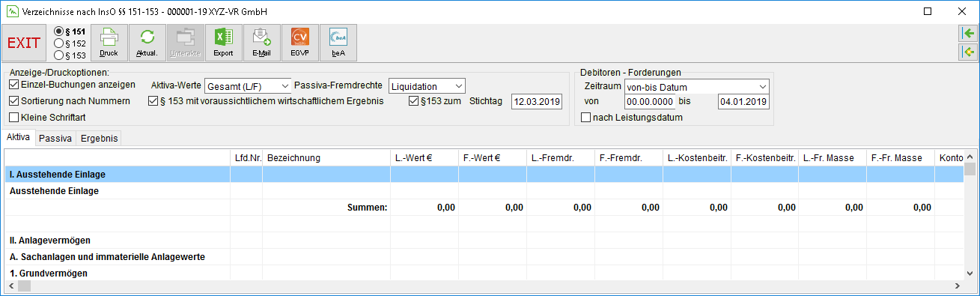Screen dimensions: 980x296
Task: Maximize the Verzeichnisse window
Action: point(928,11)
